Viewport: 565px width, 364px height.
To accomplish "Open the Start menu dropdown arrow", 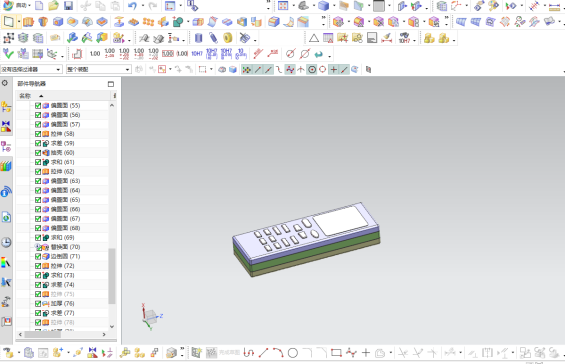I will click(x=29, y=5).
